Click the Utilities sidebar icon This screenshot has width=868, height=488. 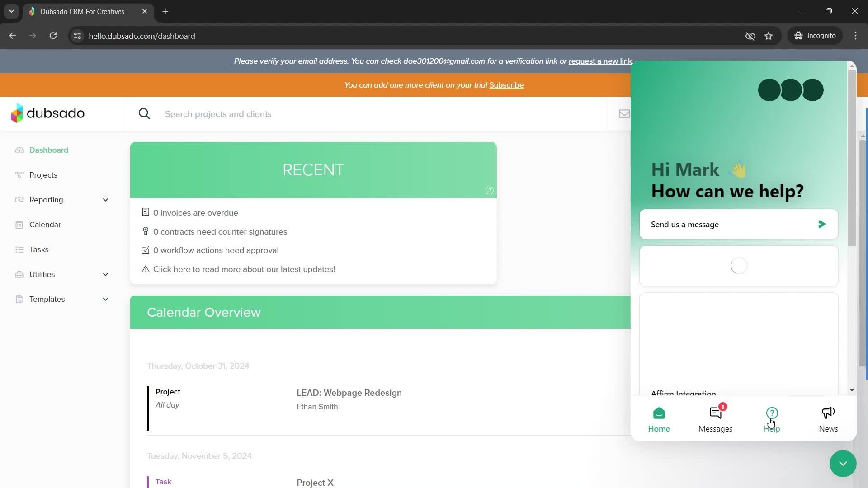point(19,274)
